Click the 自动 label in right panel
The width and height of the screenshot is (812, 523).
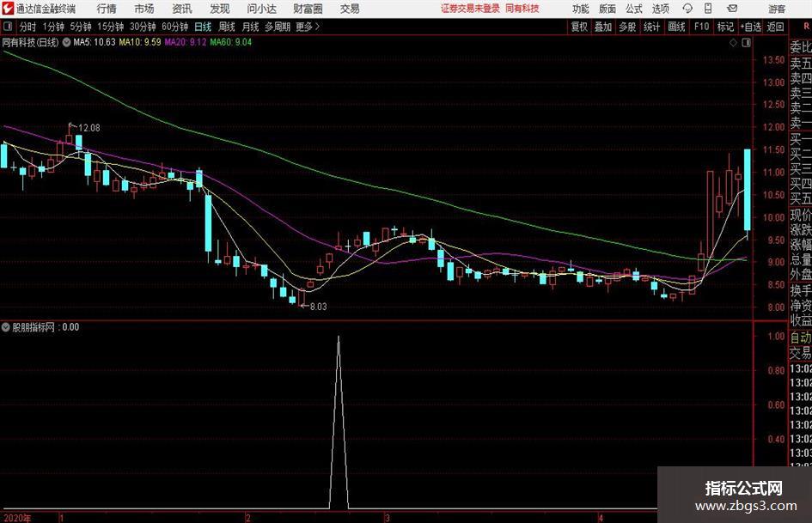[801, 338]
